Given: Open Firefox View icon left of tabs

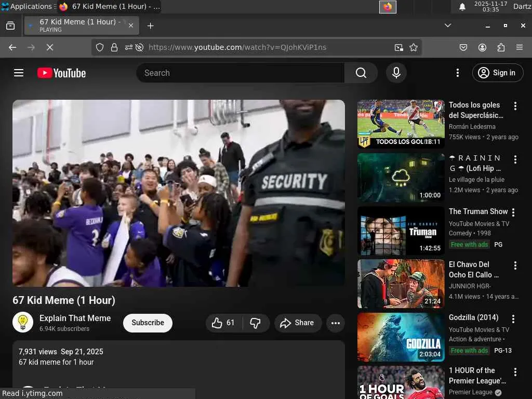Looking at the screenshot, I should 10,25.
